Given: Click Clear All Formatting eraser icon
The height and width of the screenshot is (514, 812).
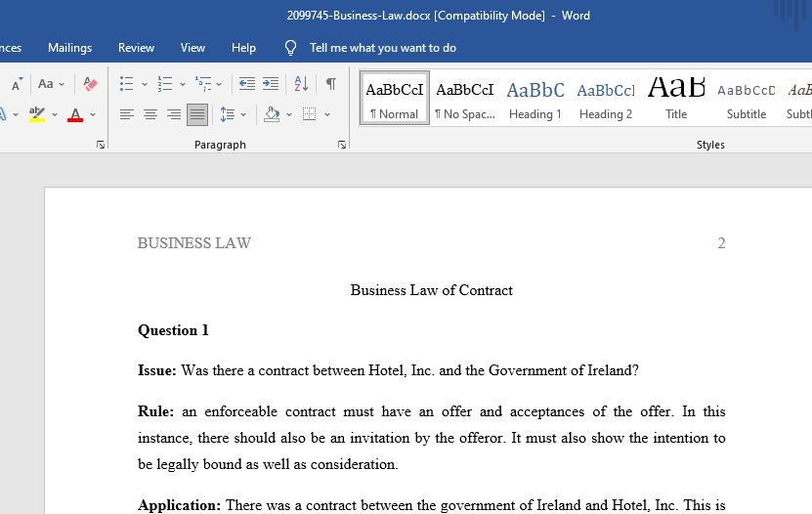Looking at the screenshot, I should coord(90,83).
